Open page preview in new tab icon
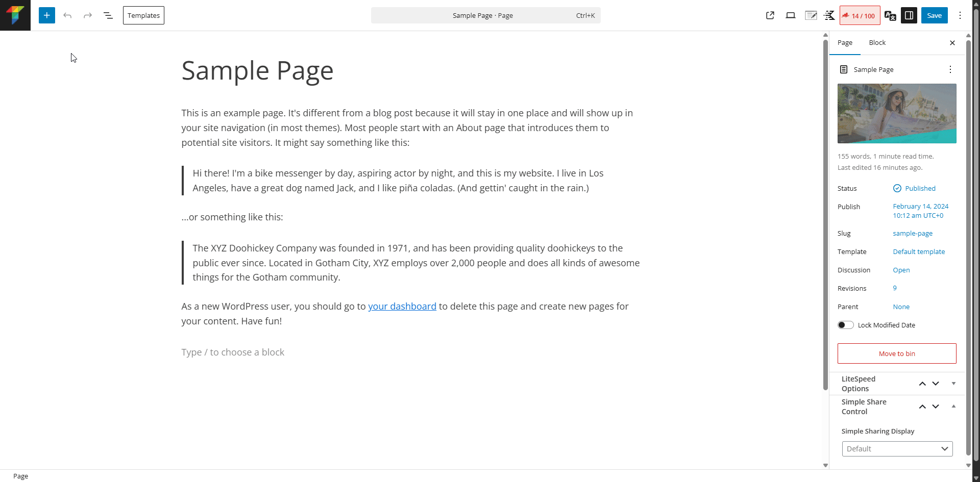Image resolution: width=980 pixels, height=482 pixels. point(770,15)
